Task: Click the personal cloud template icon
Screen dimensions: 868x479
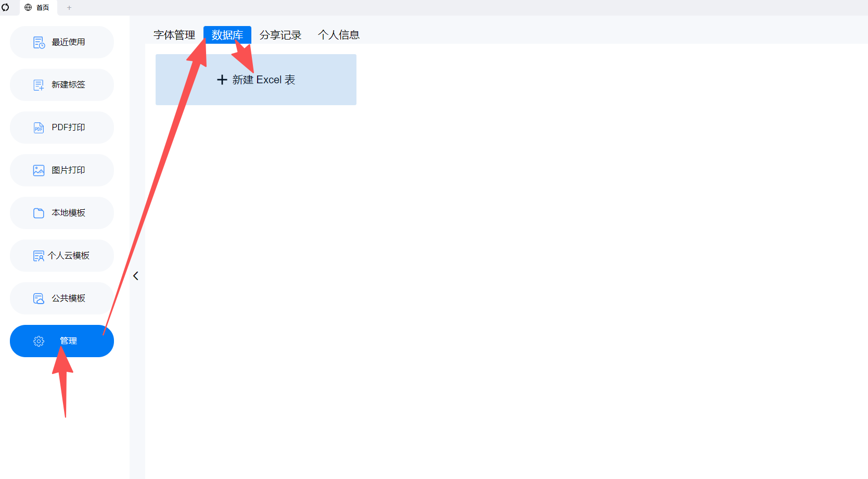Action: click(x=39, y=256)
